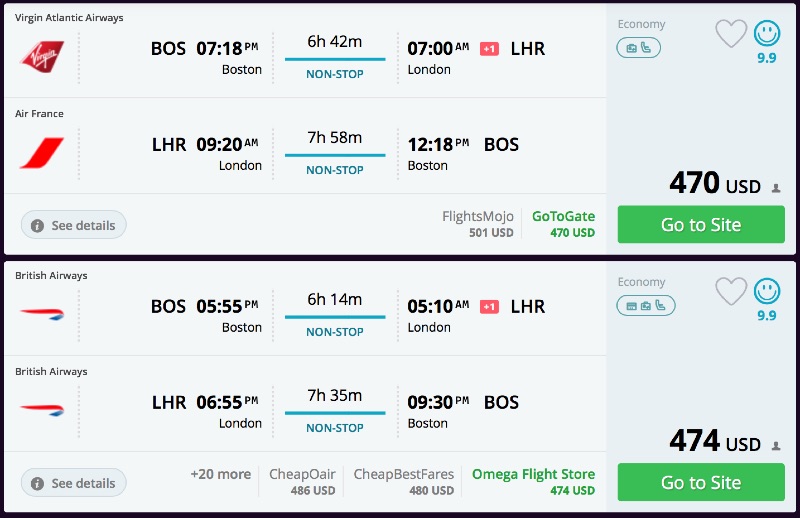Choose the CheapOair 486 USD offer
This screenshot has height=518, width=800.
coord(302,482)
